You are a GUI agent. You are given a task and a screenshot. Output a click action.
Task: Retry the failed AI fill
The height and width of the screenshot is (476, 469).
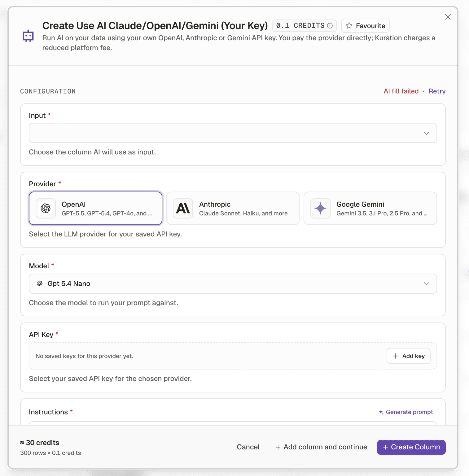pyautogui.click(x=437, y=91)
